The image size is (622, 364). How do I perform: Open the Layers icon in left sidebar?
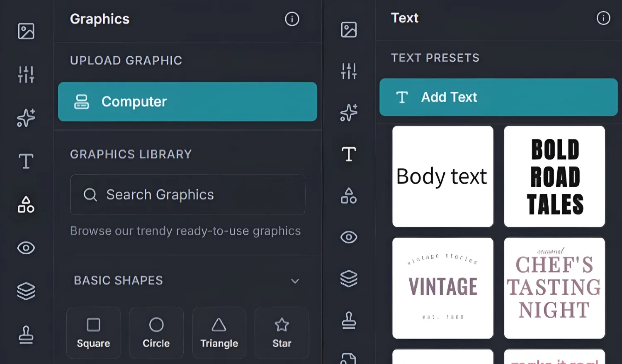click(26, 291)
